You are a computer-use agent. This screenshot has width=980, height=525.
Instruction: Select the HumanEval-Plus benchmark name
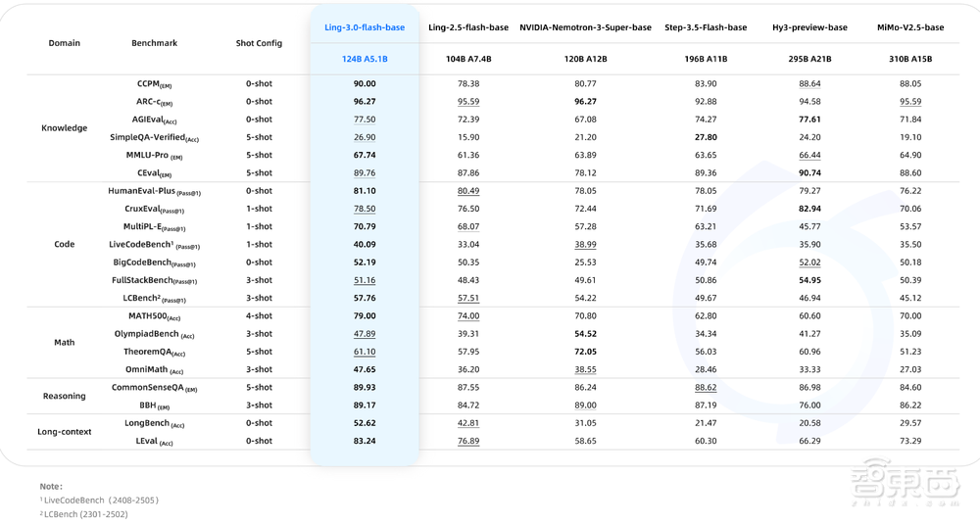pos(155,191)
